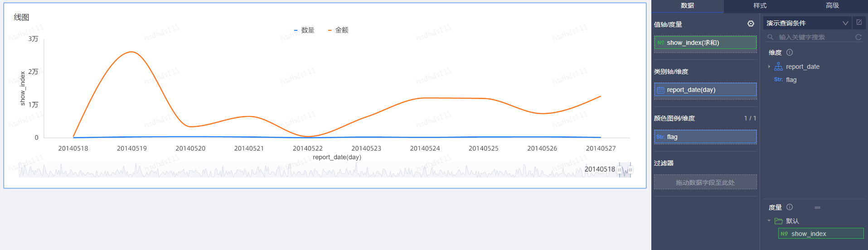Click the search magnifier icon in field search

[771, 37]
